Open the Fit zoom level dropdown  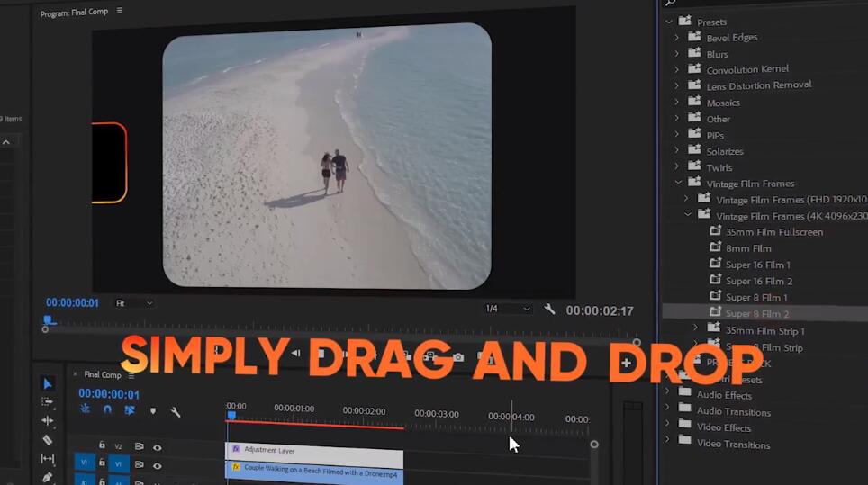pos(133,303)
